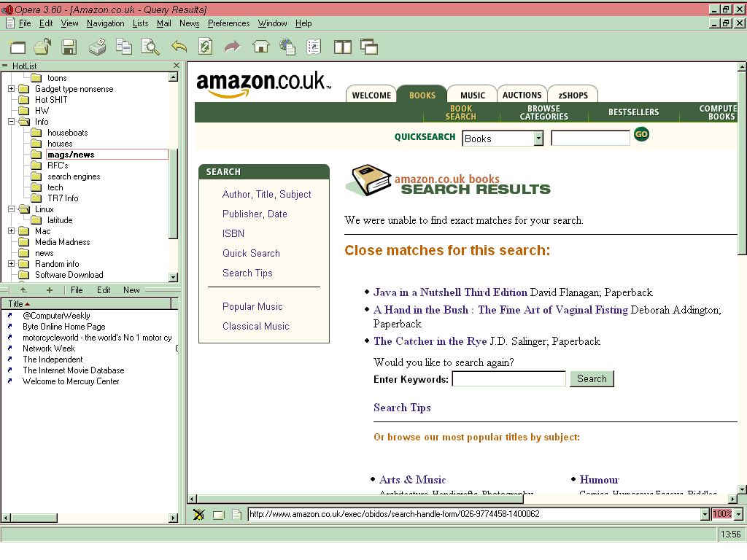The image size is (747, 560).
Task: Open BROWSE CATEGORIES in the green bar
Action: pos(543,112)
